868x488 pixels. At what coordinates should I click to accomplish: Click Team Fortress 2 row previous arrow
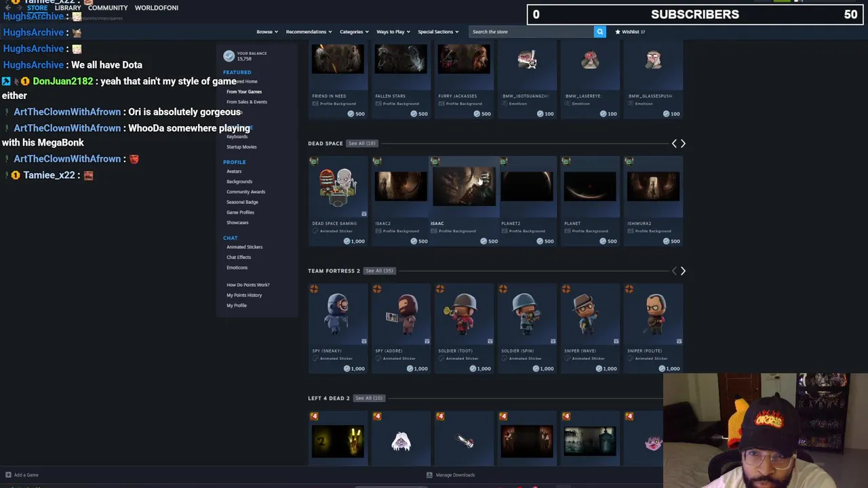pos(674,270)
